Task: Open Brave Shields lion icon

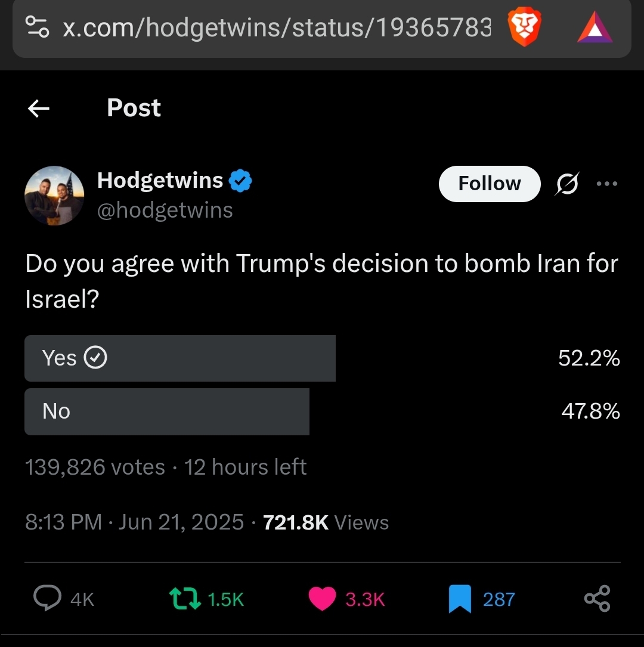Action: (524, 28)
